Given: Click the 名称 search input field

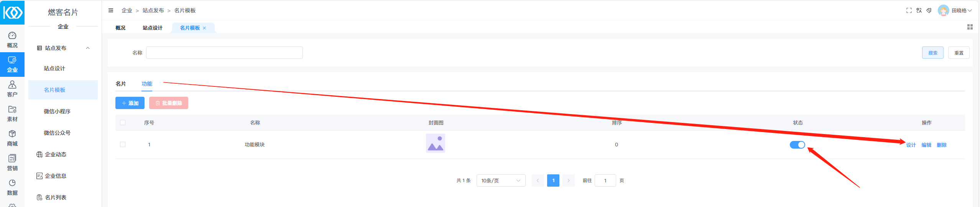Looking at the screenshot, I should tap(224, 53).
